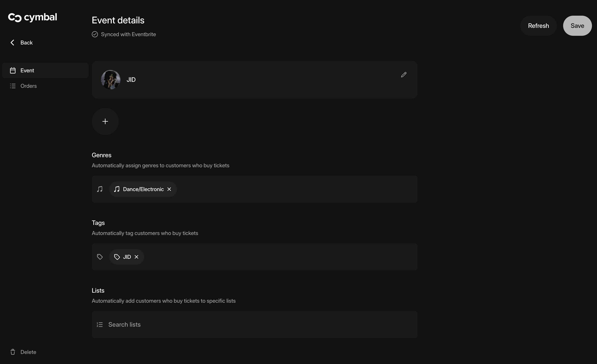Image resolution: width=597 pixels, height=364 pixels.
Task: Click the Search lists input field
Action: click(254, 325)
